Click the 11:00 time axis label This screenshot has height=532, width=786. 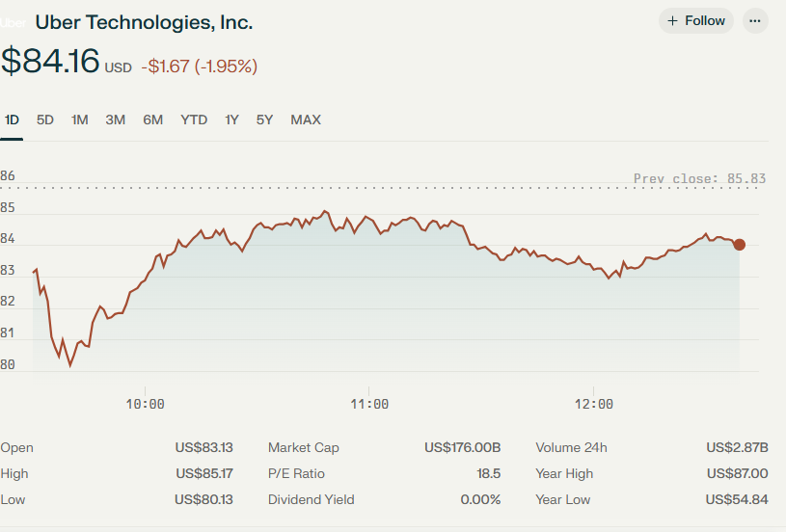tap(369, 404)
